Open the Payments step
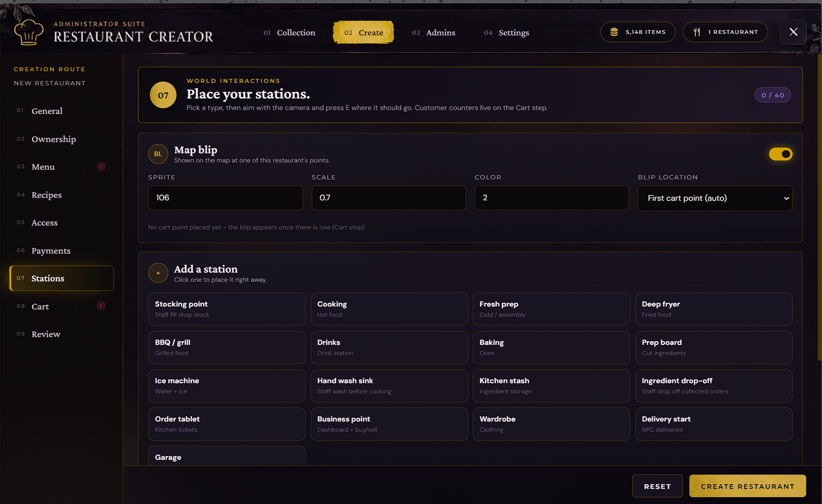Image resolution: width=822 pixels, height=504 pixels. point(62,251)
